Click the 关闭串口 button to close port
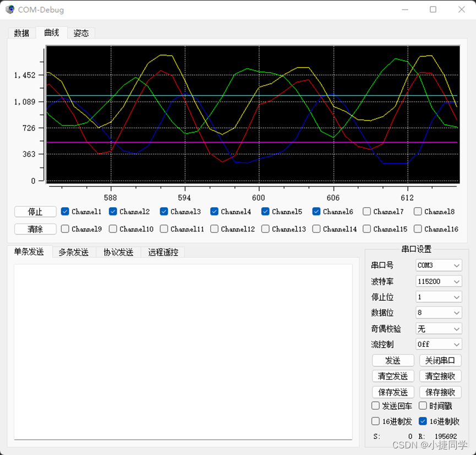This screenshot has height=455, width=476. click(x=440, y=360)
